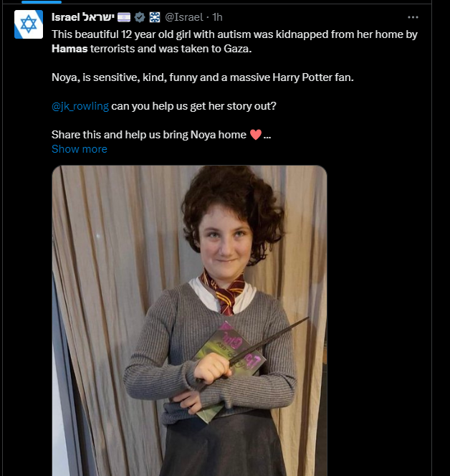Click the display name "Israel ישראל"

pyautogui.click(x=83, y=17)
